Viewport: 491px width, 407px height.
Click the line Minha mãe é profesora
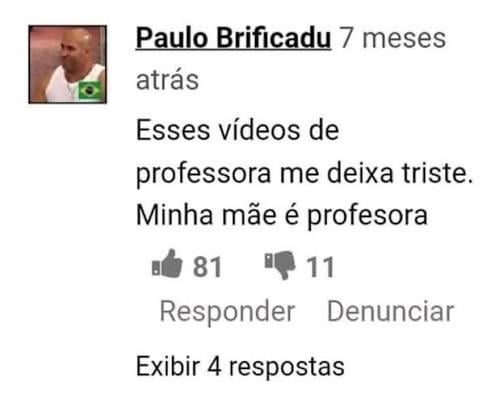(282, 216)
